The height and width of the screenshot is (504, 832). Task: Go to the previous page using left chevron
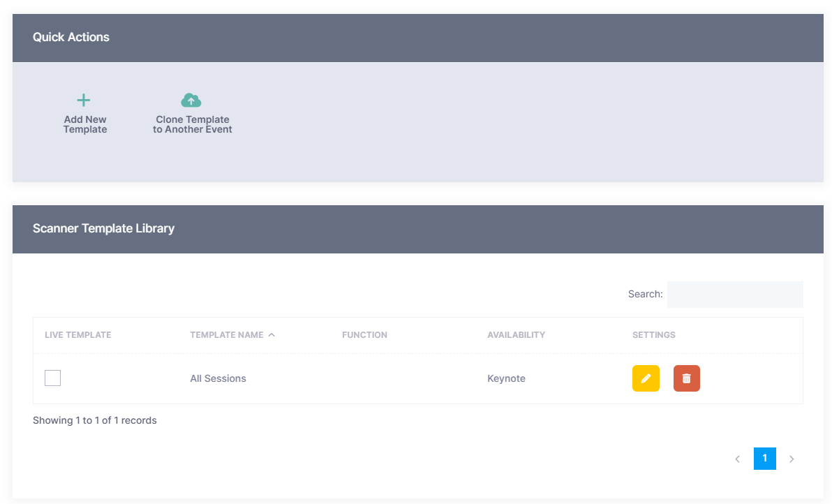(737, 459)
